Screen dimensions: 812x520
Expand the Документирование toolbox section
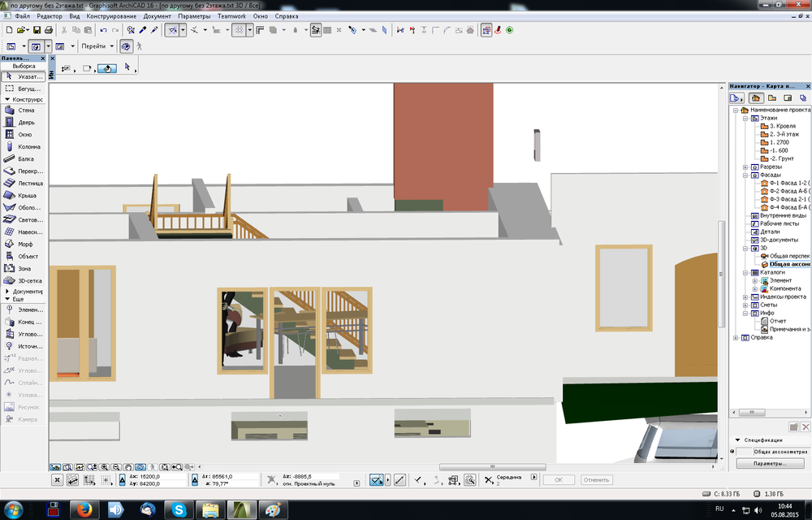coord(8,291)
